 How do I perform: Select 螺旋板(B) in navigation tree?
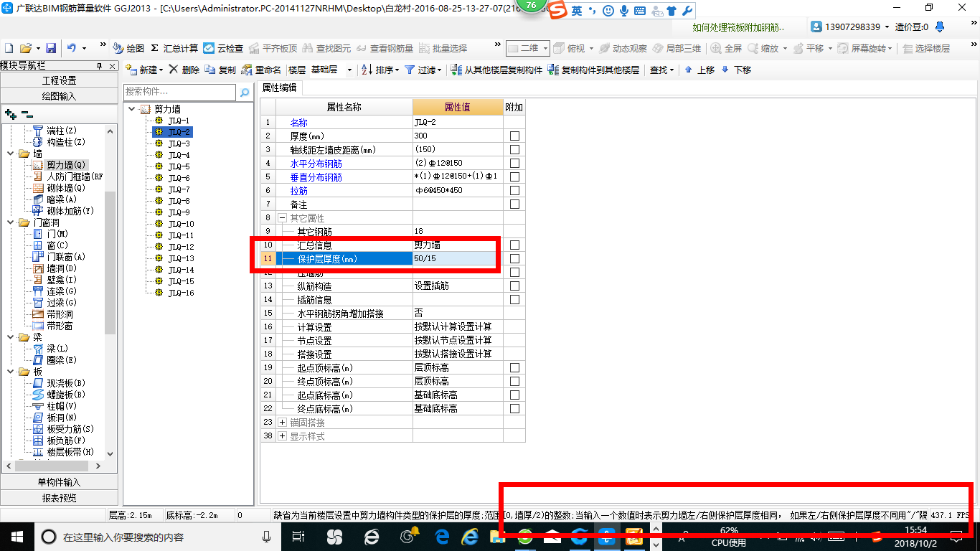[x=59, y=395]
